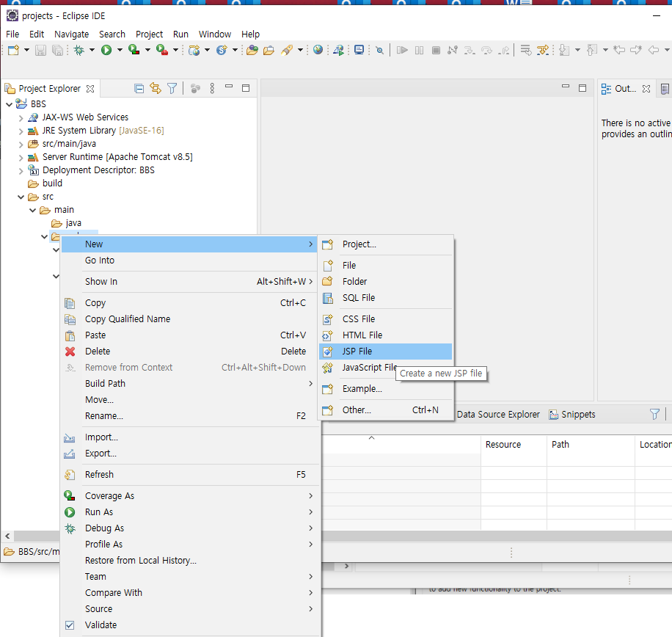The height and width of the screenshot is (637, 672).
Task: Click the Debug bug icon in toolbar
Action: [x=78, y=50]
